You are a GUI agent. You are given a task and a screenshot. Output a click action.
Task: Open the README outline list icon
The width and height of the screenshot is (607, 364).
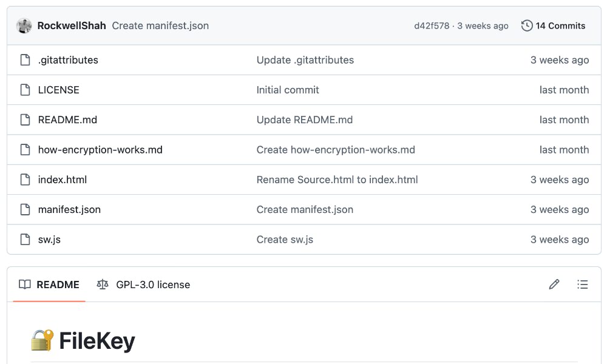pos(583,285)
